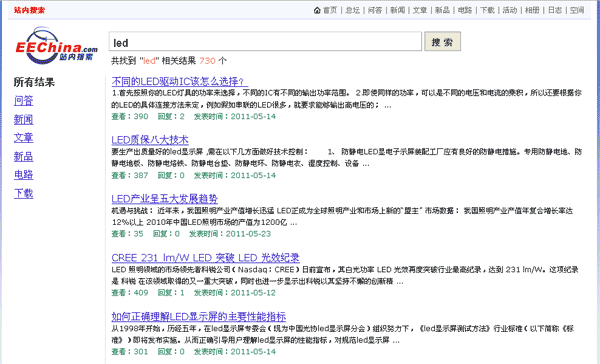Open the 首页 top navigation link
Screen dimensions: 600x364
click(x=330, y=10)
